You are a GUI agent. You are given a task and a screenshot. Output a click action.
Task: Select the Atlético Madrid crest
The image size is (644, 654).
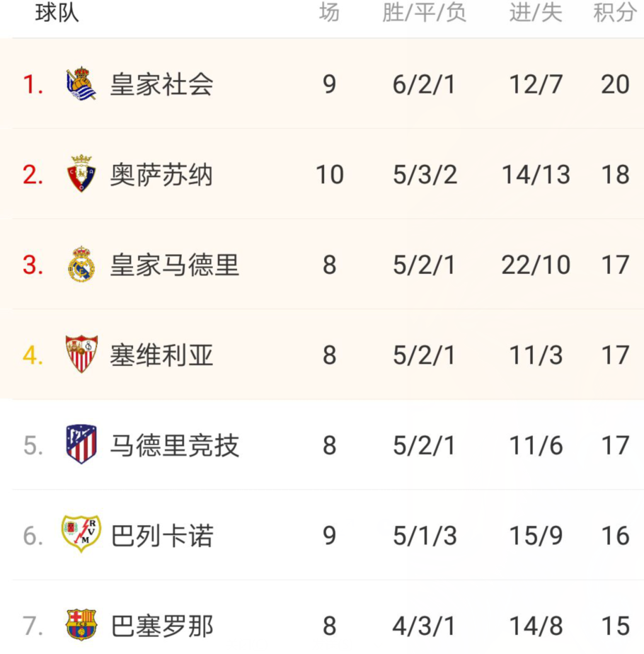click(x=81, y=444)
